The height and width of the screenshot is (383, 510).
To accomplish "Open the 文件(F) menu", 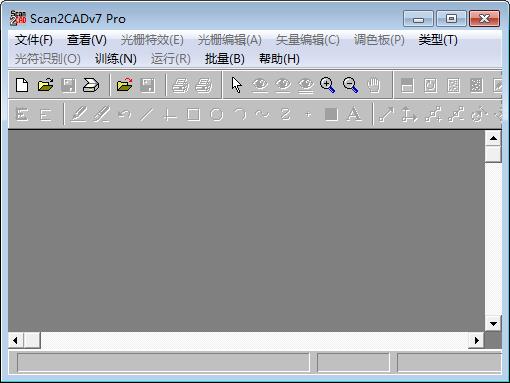I will click(x=34, y=40).
